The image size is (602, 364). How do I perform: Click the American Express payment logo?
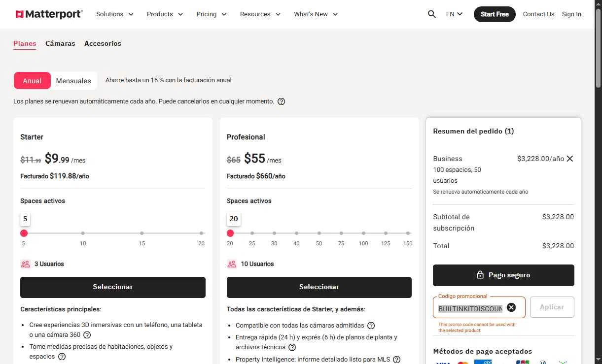(x=483, y=362)
